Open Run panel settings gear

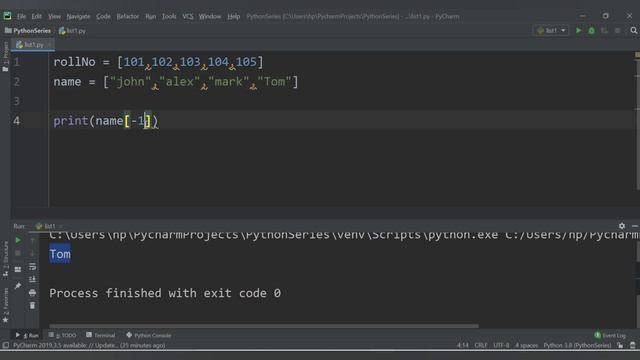point(622,226)
